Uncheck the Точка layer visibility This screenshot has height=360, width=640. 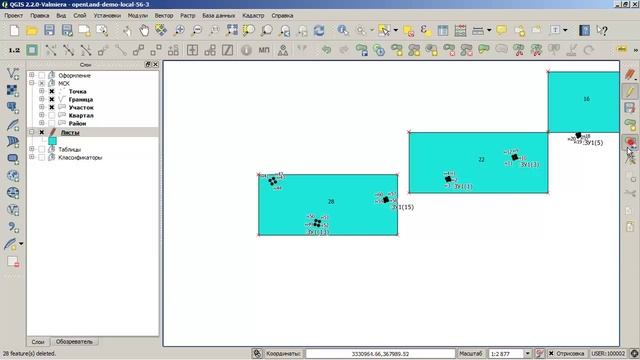[51, 91]
